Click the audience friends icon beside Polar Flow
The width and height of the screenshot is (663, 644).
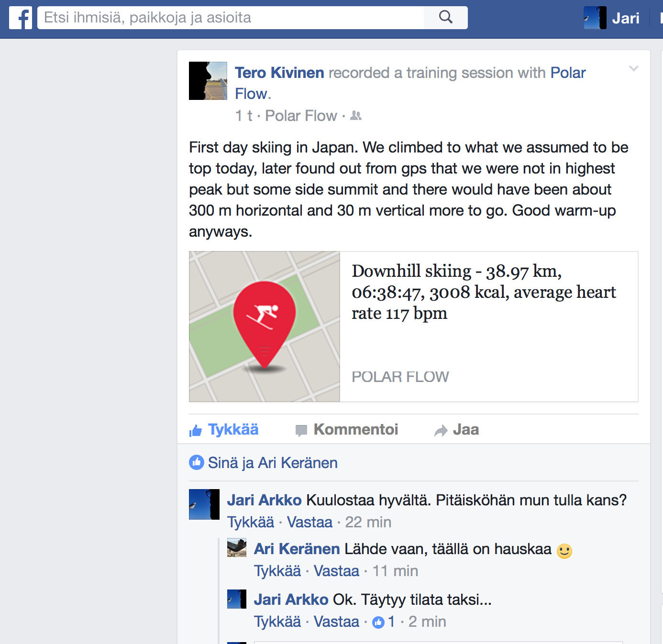pos(356,116)
